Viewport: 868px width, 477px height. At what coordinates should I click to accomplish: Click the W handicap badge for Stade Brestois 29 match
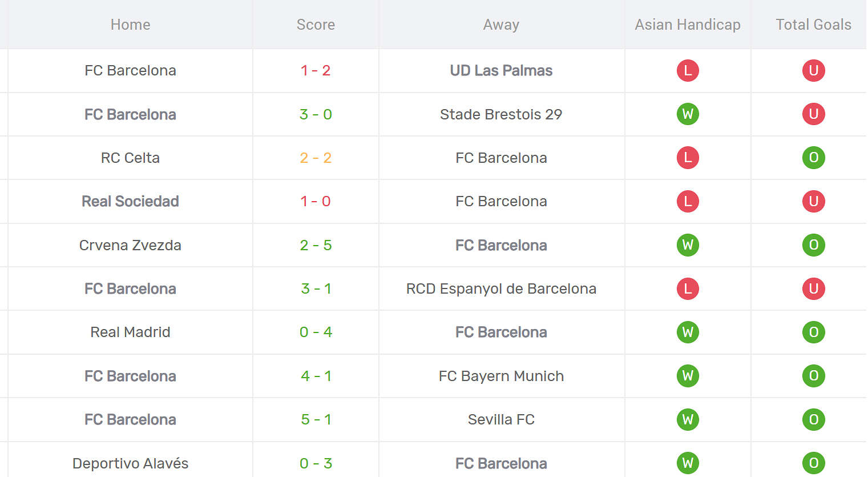(688, 114)
